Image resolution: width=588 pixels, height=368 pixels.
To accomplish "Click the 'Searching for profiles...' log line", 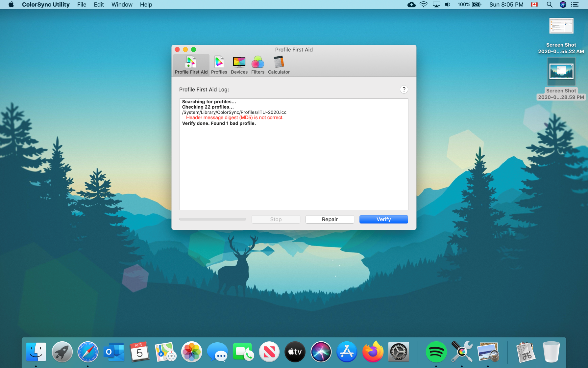I will click(x=209, y=102).
